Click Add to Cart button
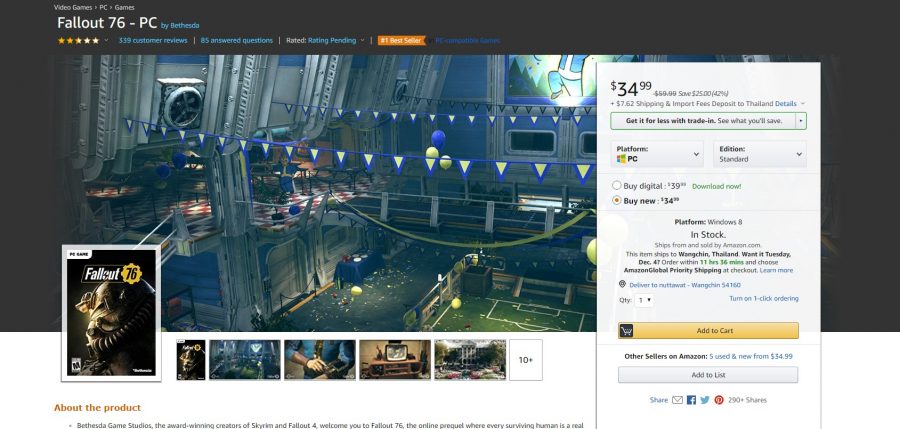 click(708, 330)
